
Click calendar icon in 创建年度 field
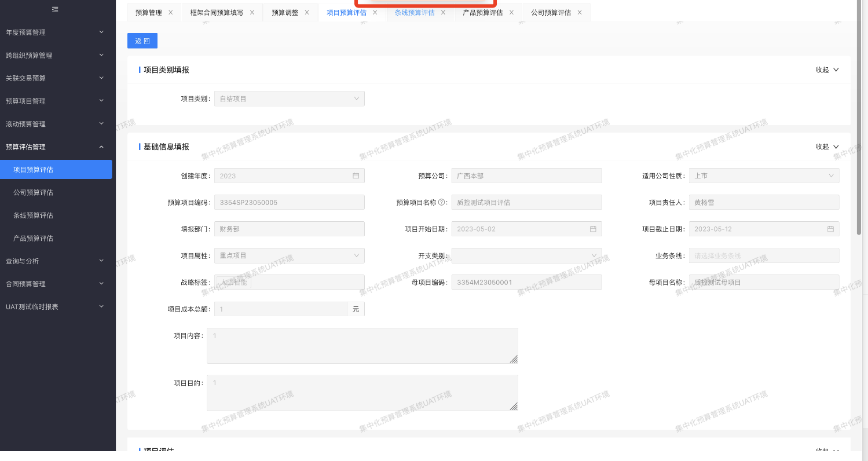pyautogui.click(x=356, y=175)
